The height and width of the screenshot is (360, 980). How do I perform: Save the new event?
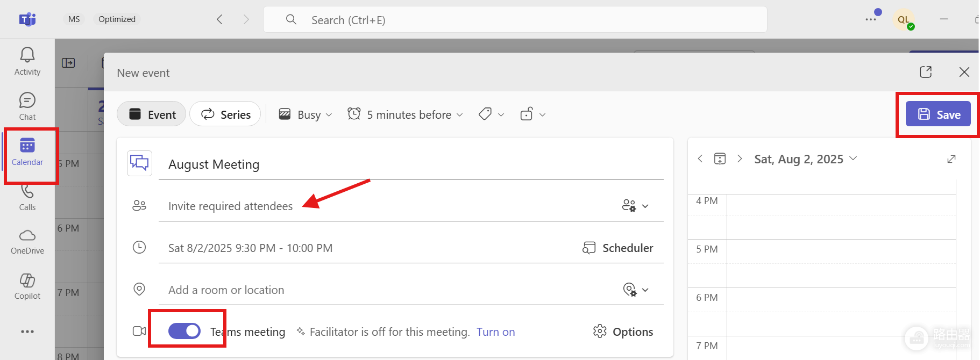click(x=938, y=114)
